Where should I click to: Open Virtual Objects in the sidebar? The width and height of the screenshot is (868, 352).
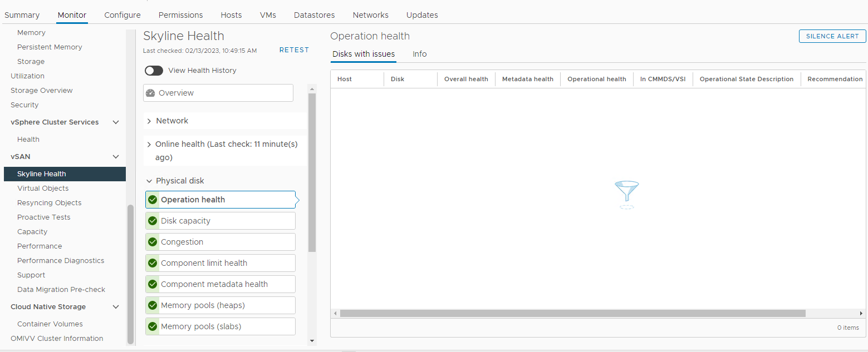[x=43, y=189]
